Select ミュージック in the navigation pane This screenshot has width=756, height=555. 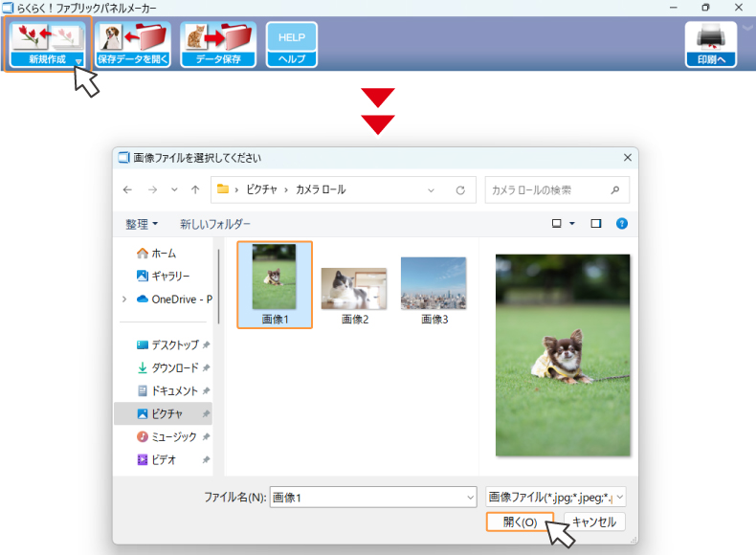pos(167,437)
